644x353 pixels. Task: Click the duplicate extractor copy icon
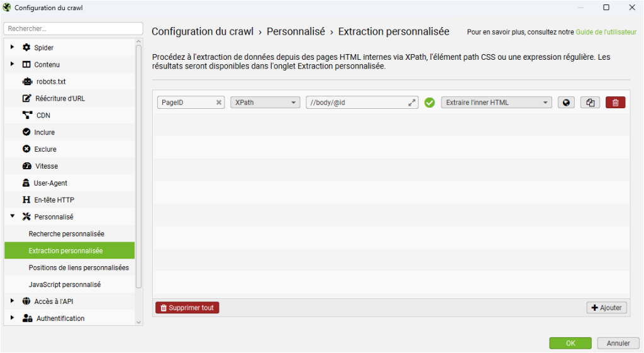pos(589,103)
